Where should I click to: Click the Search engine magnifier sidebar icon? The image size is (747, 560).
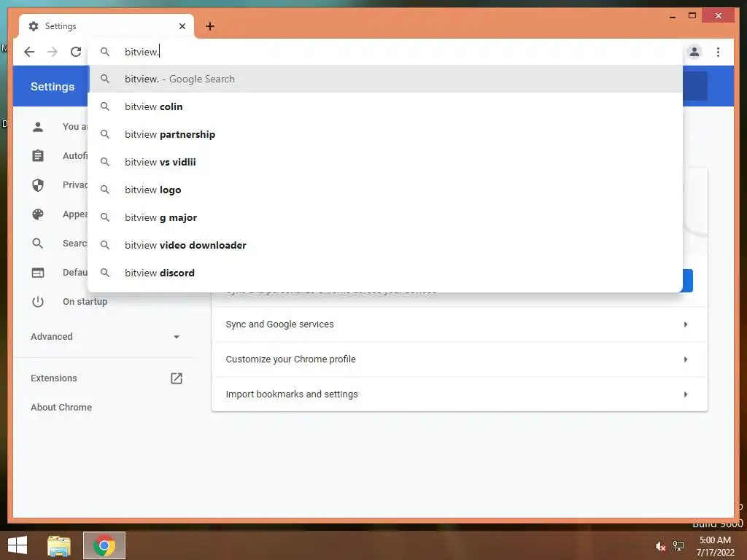coord(38,244)
